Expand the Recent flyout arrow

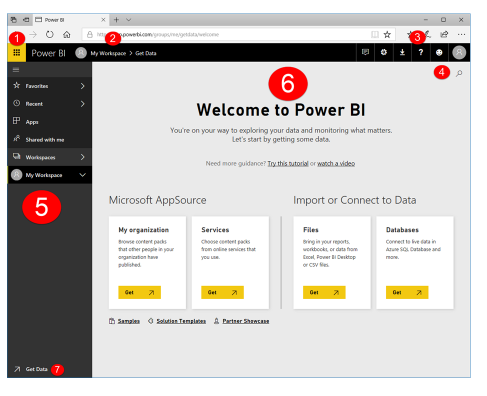click(82, 104)
